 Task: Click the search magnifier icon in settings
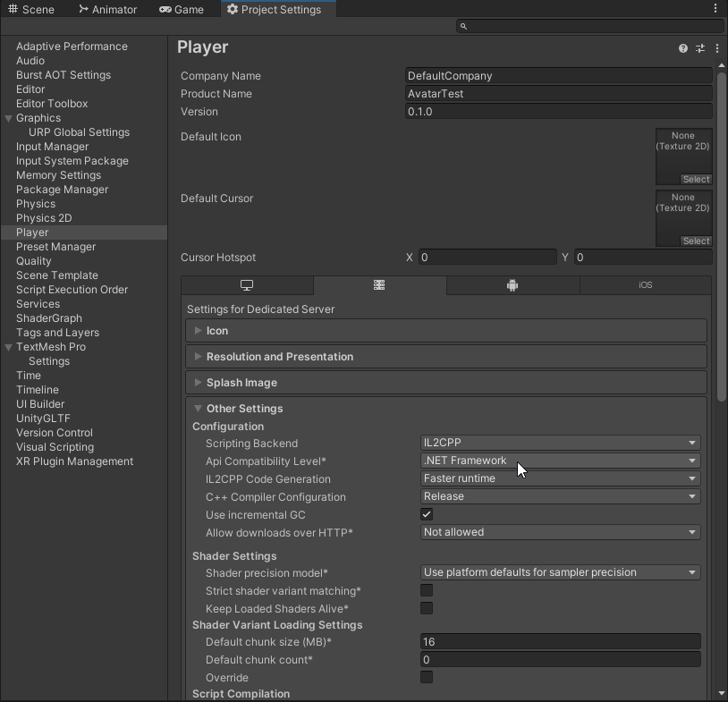tap(463, 27)
